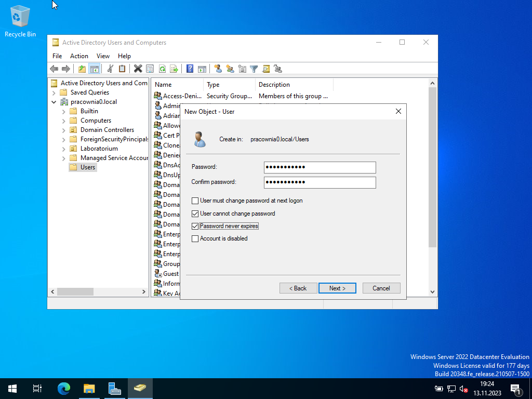Click the create new group toolbar icon
Screen dimensions: 532x399
(x=230, y=69)
